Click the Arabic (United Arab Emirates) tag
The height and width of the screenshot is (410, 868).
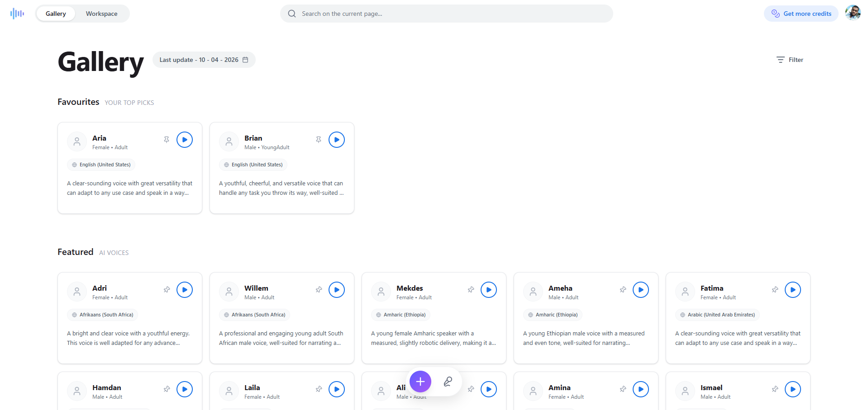tap(718, 315)
